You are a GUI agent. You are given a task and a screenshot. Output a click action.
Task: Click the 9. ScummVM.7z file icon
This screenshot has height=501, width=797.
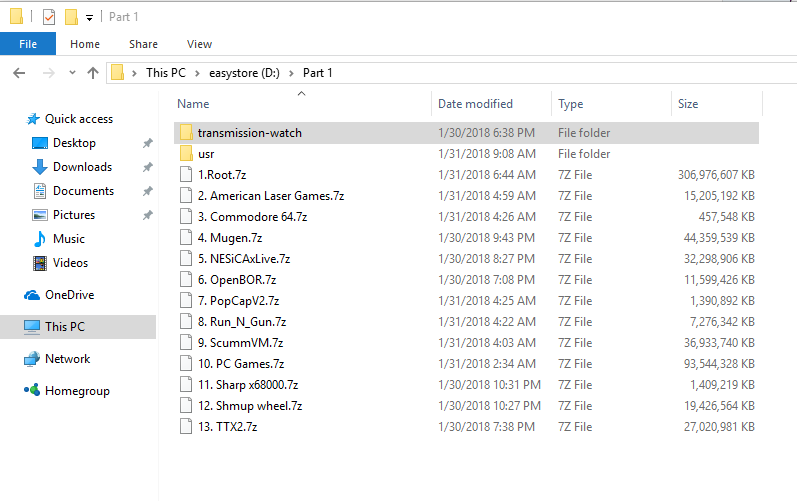tap(186, 342)
